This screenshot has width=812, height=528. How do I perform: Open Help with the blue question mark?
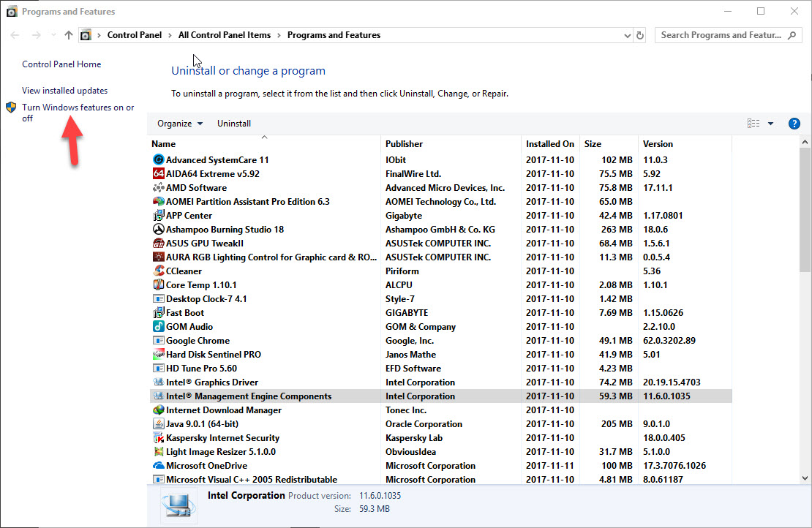(x=794, y=124)
